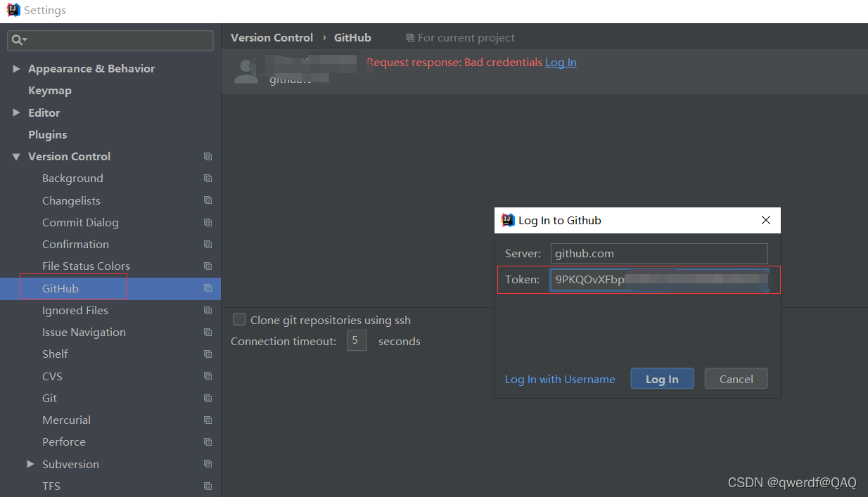Select the Commit Dialog settings item
The width and height of the screenshot is (868, 497).
click(x=80, y=223)
